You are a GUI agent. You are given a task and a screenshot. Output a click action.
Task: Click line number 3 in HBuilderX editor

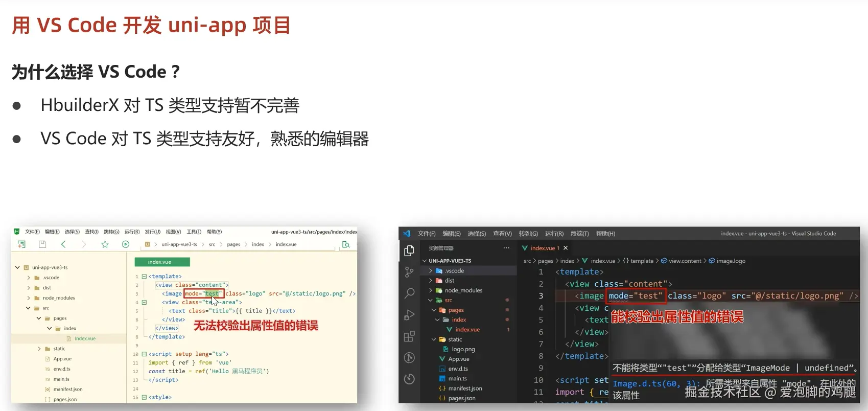[x=137, y=294]
